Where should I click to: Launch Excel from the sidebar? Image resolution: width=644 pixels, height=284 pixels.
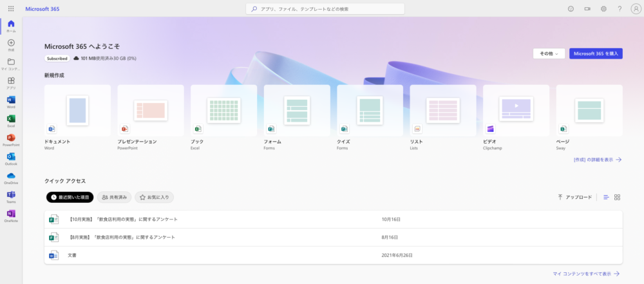[x=11, y=119]
